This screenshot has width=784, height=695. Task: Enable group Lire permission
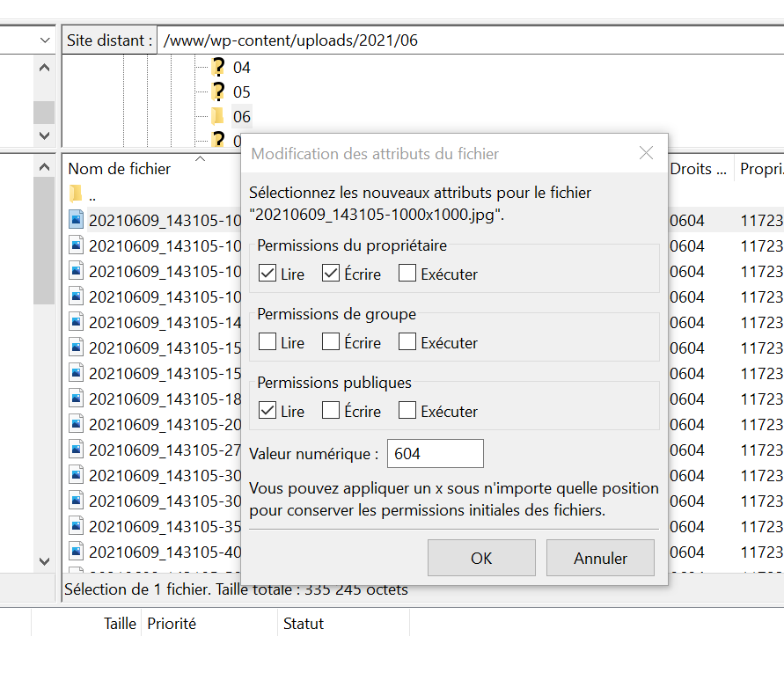tap(267, 342)
